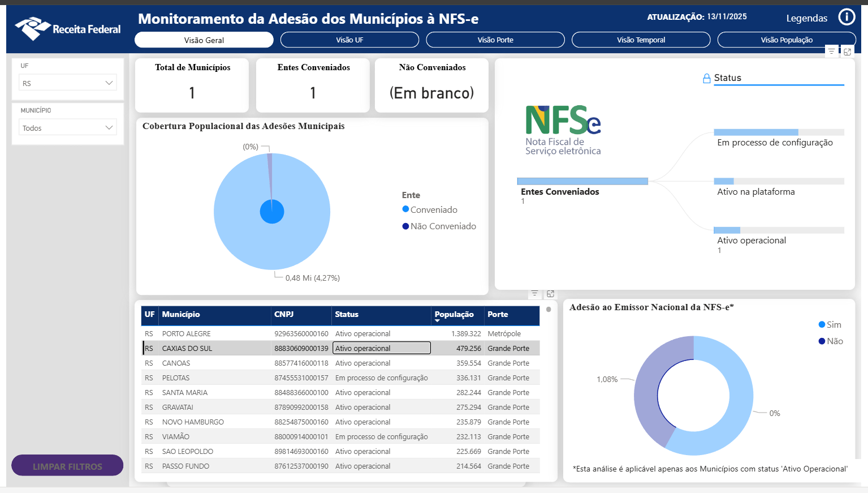Screen dimensions: 868x493
Task: Switch to the Visão UF tab
Action: click(x=349, y=40)
